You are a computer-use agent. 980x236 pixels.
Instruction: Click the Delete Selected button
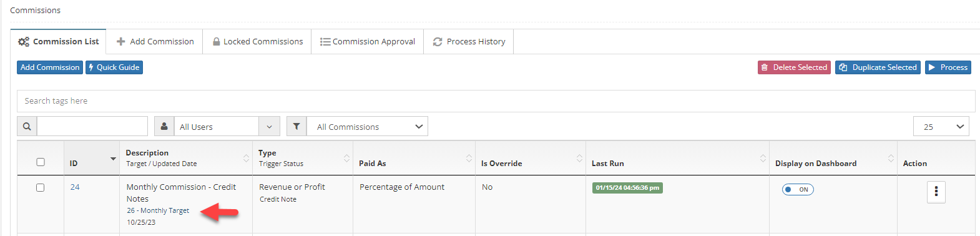pos(794,67)
